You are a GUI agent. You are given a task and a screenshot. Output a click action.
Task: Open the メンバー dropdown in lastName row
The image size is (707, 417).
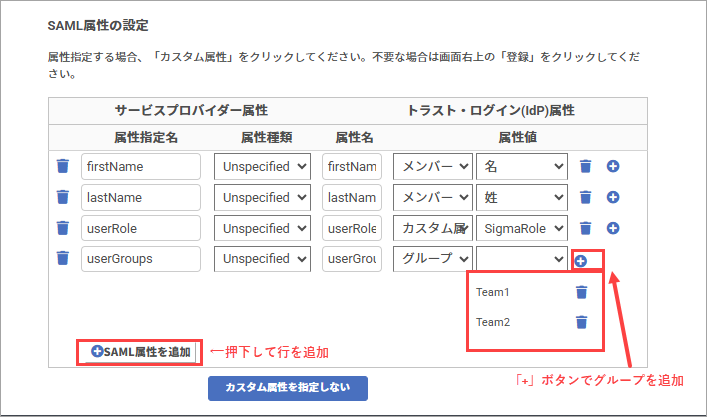[x=433, y=197]
